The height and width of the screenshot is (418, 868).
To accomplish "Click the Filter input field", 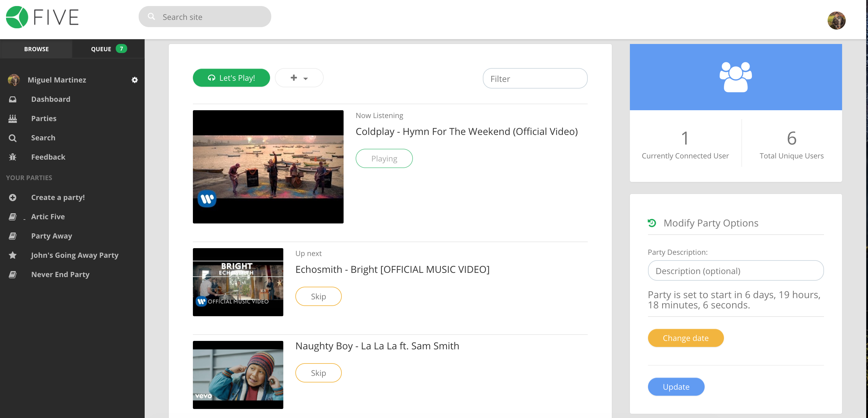I will click(x=535, y=79).
